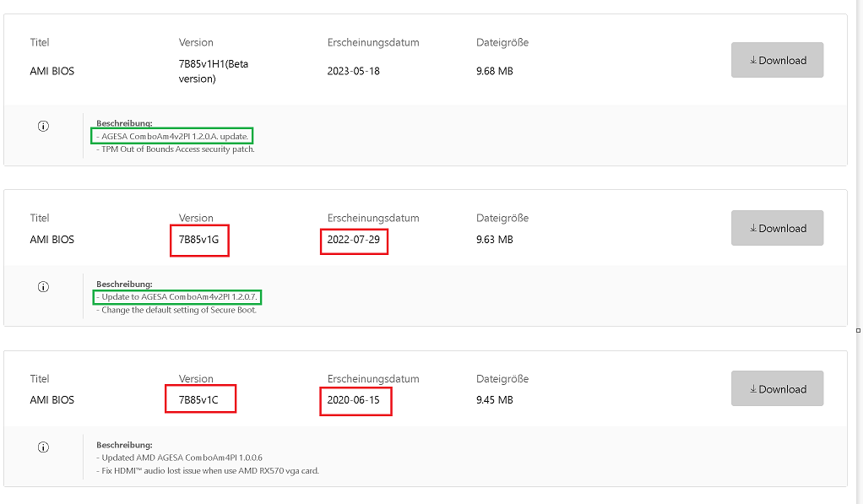
Task: Select the version text 7B85v1C
Action: (x=198, y=400)
